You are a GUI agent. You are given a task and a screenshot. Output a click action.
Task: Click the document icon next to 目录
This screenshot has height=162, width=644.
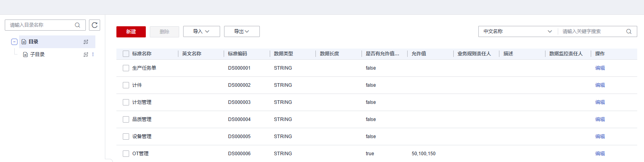[24, 42]
